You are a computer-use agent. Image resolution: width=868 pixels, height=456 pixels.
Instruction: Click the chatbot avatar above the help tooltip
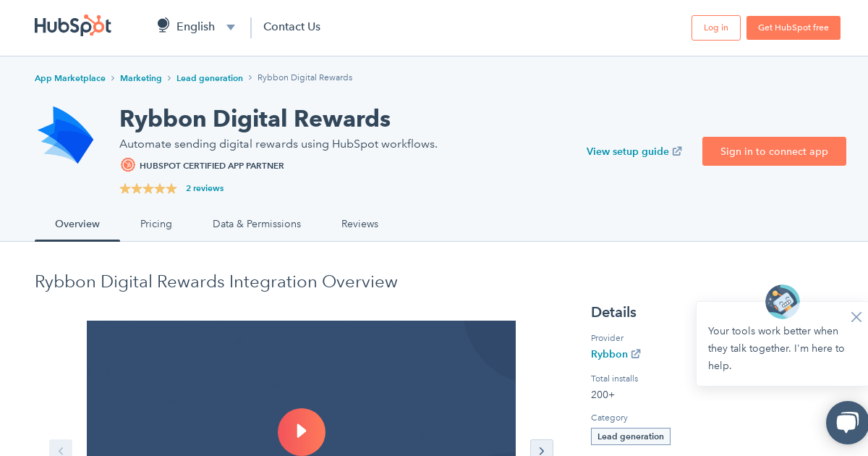coord(782,302)
